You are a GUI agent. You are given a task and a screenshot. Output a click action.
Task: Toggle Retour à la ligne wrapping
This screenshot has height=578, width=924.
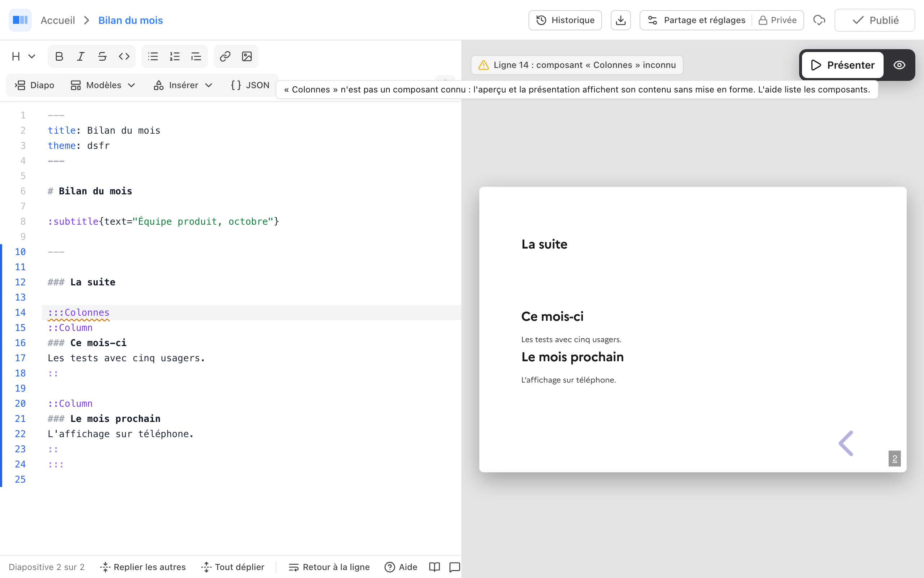pos(329,567)
